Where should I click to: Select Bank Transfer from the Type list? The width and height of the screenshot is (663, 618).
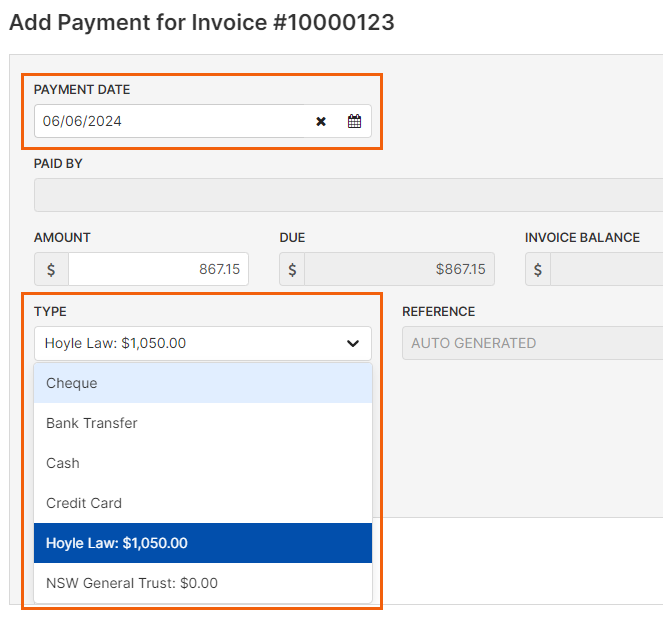click(x=203, y=423)
